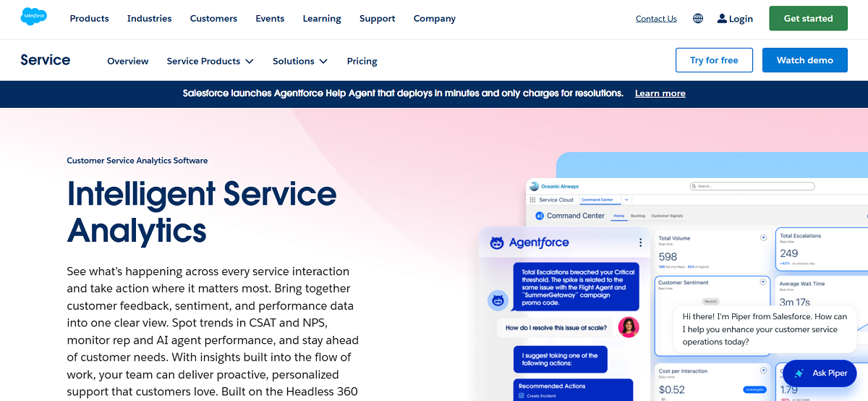Switch to the Customer Signals tab
Screen dimensions: 868x401
point(667,216)
